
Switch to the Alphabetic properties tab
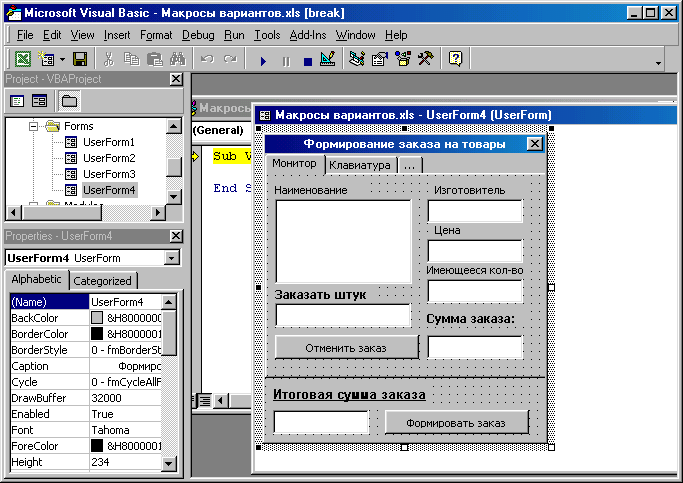pos(37,280)
